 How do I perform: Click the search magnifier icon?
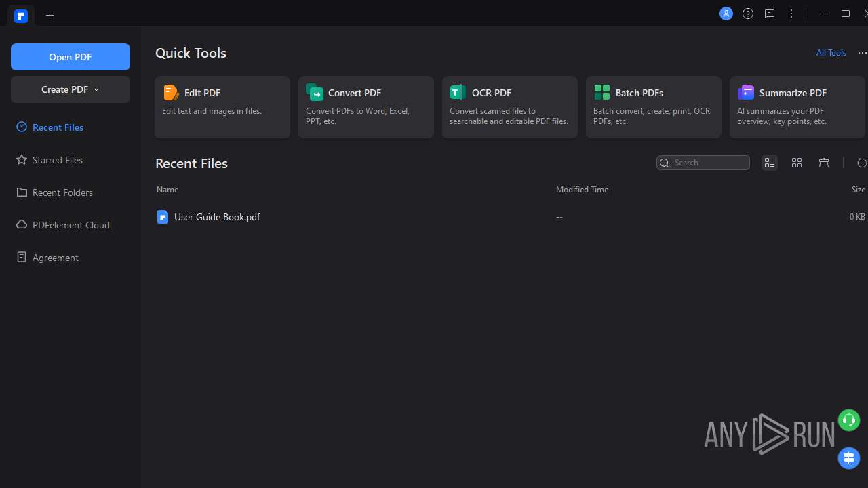coord(665,163)
